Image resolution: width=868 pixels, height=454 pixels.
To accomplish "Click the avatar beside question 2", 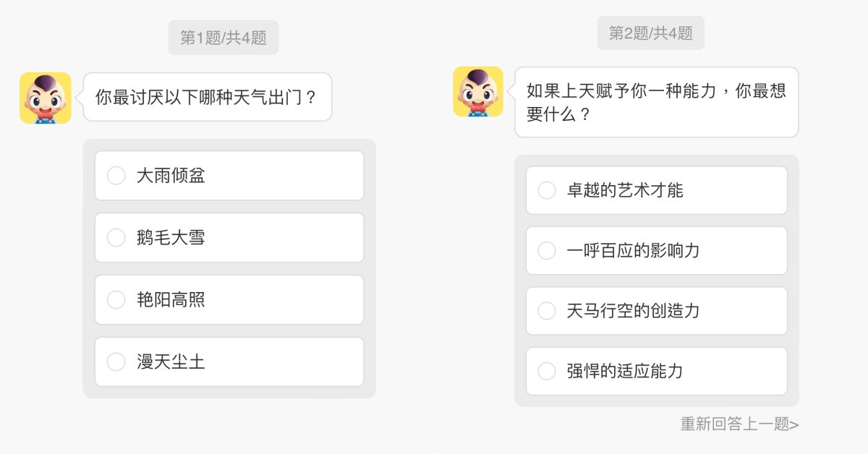I will (478, 92).
